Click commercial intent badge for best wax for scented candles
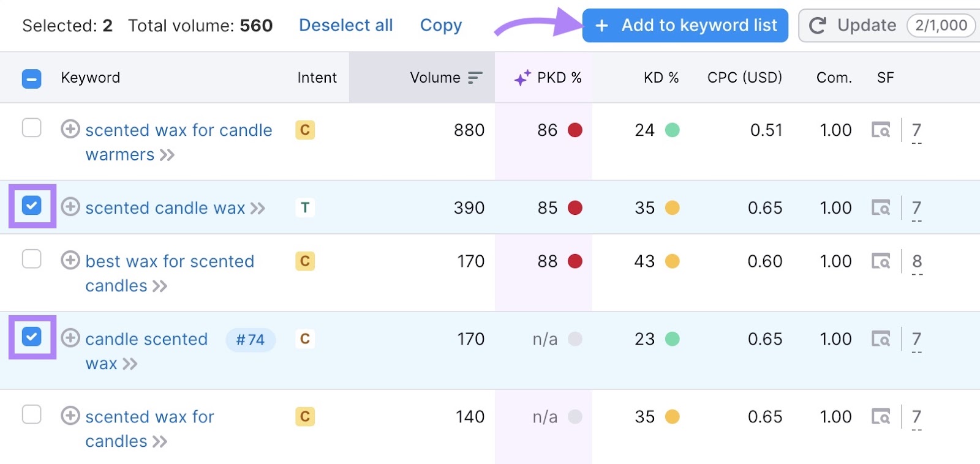Screen dimensions: 980x464 305,261
